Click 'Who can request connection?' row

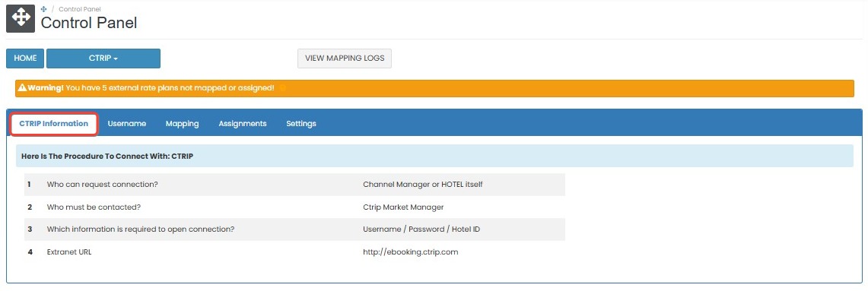(x=294, y=185)
